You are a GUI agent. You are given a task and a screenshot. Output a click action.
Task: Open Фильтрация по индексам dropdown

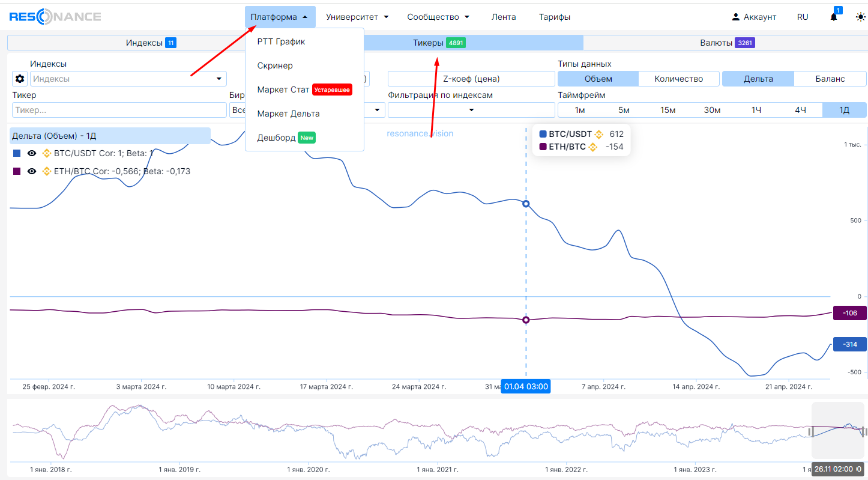471,110
